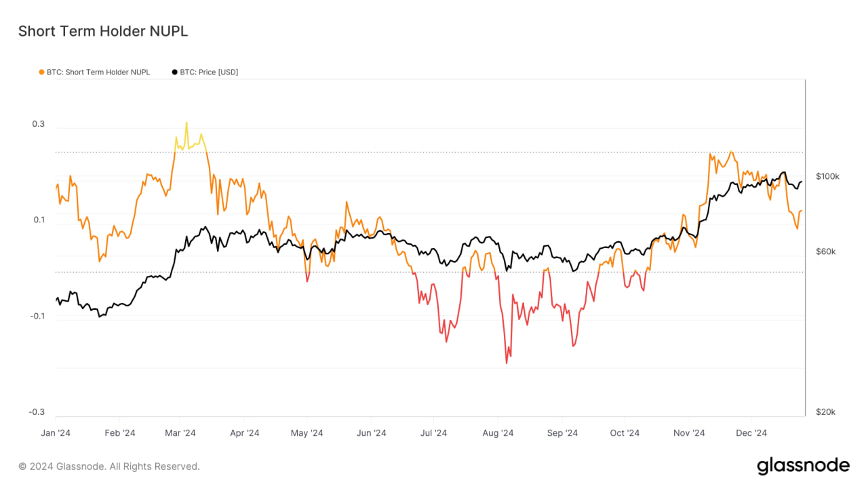The height and width of the screenshot is (488, 868).
Task: Click the yellow NUPL peak in March
Action: [186, 123]
